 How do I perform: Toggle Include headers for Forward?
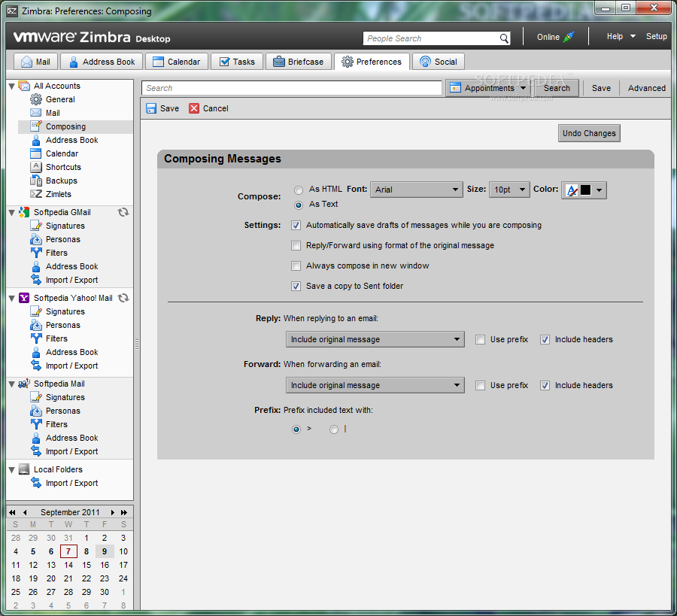(545, 386)
